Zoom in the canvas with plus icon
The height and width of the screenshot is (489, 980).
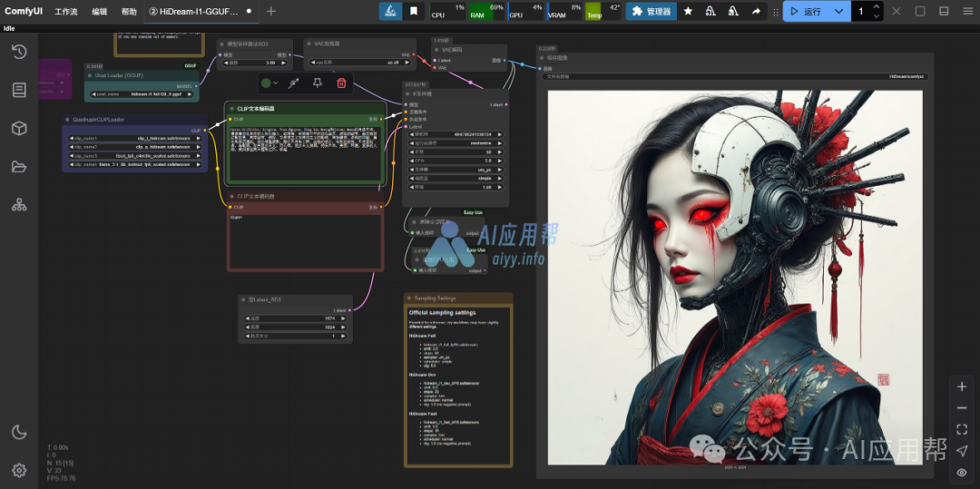pyautogui.click(x=962, y=386)
